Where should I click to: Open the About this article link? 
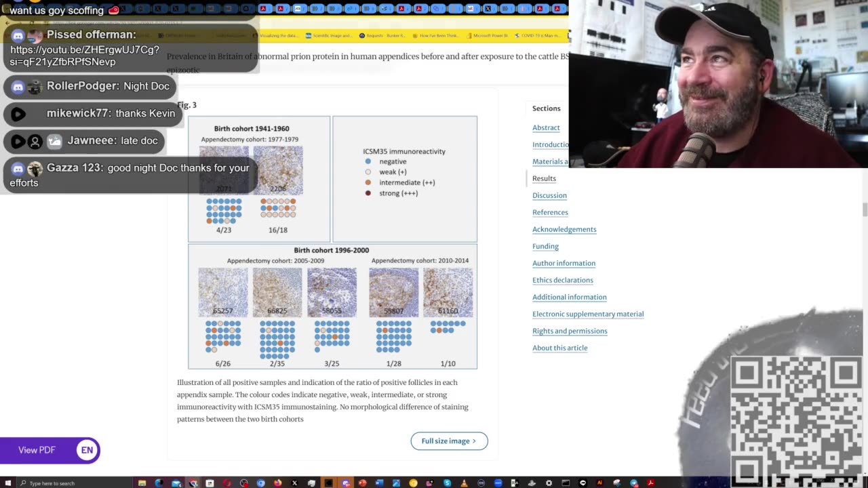pyautogui.click(x=560, y=348)
